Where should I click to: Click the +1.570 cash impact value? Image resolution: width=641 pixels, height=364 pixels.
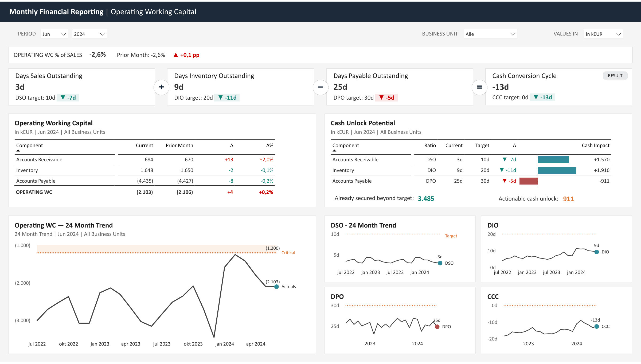tap(602, 160)
